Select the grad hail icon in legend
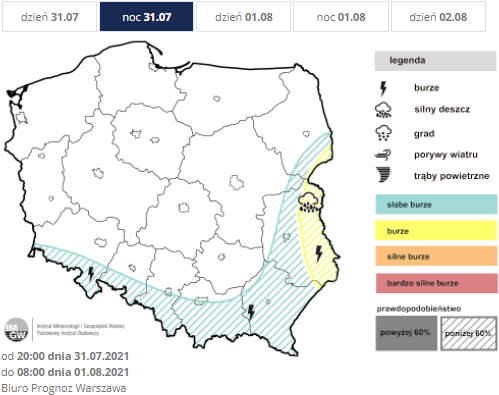 pos(383,133)
